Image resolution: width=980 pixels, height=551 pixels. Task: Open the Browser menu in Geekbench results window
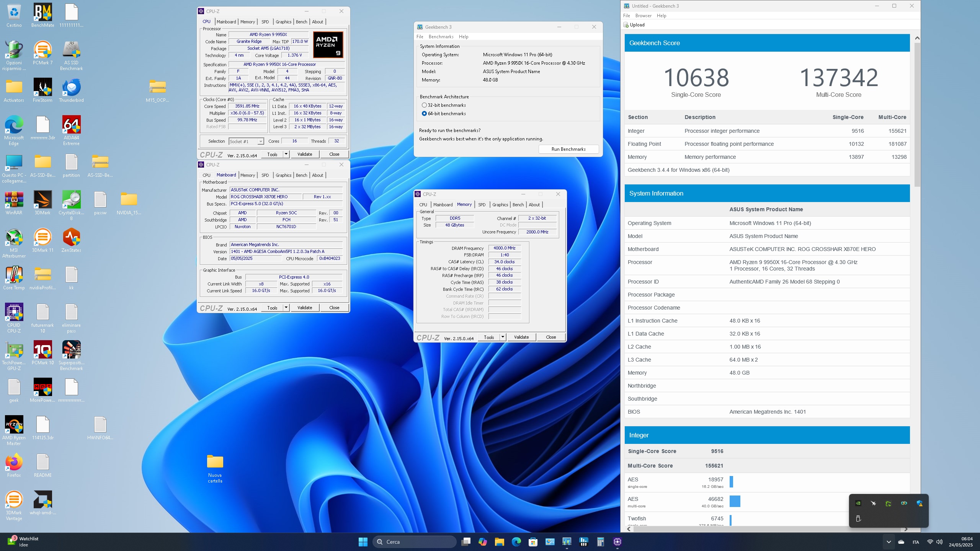click(x=643, y=16)
